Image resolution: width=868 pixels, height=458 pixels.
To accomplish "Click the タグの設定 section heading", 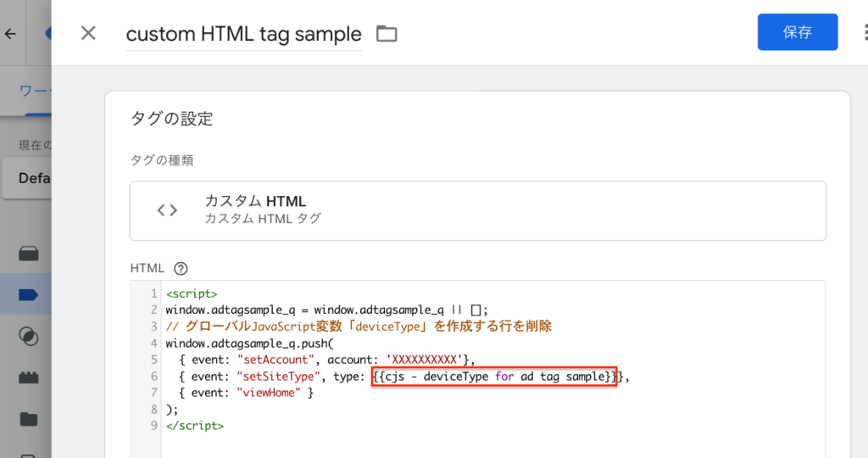I will point(171,119).
